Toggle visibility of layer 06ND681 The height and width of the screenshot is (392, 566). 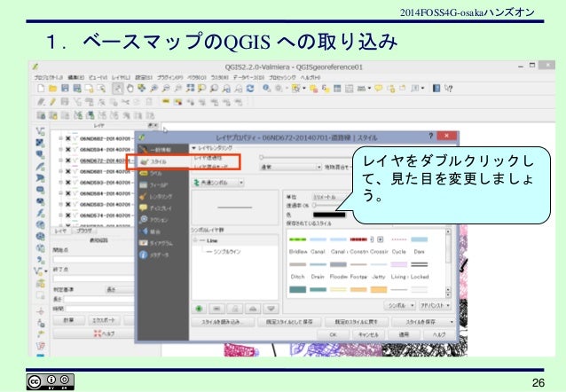[67, 171]
